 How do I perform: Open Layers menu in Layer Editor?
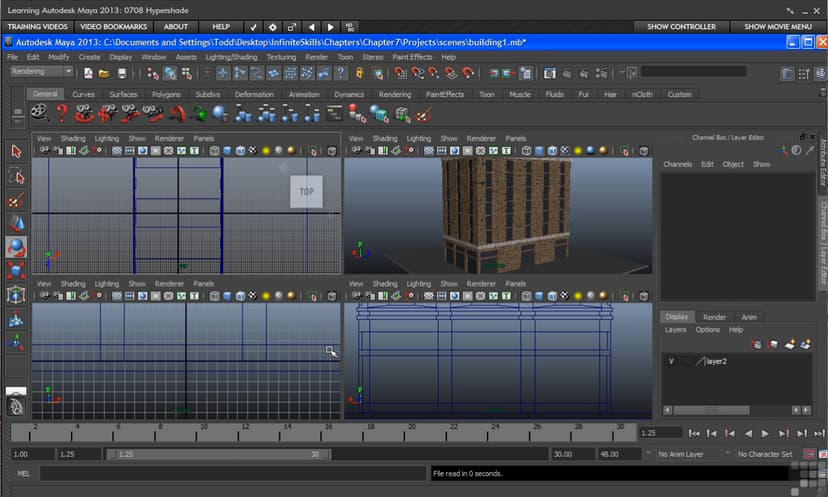pos(675,330)
